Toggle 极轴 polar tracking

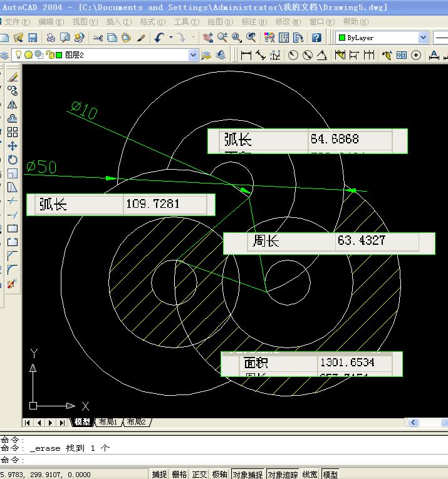pos(219,474)
